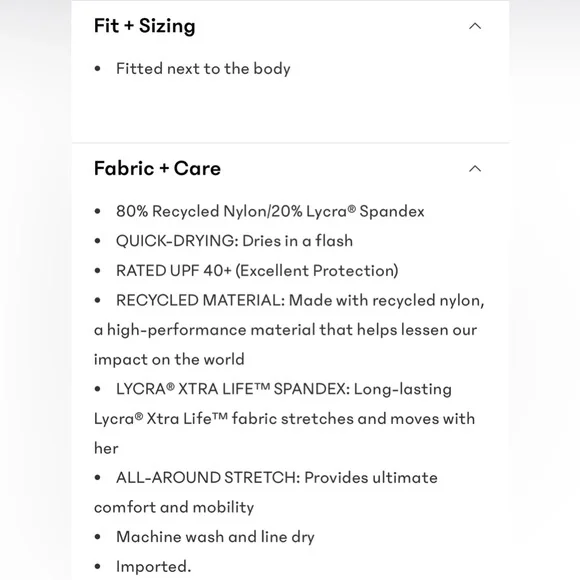Screen dimensions: 580x580
Task: Click the 80% Recycled Nylon composition line
Action: pyautogui.click(x=270, y=212)
